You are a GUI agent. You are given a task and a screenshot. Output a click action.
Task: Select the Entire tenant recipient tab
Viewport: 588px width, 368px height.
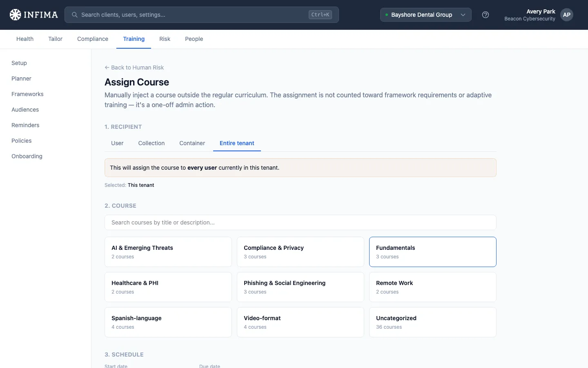pyautogui.click(x=237, y=143)
